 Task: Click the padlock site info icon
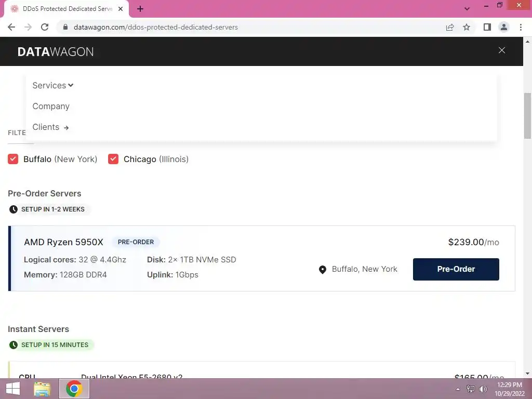pyautogui.click(x=65, y=27)
